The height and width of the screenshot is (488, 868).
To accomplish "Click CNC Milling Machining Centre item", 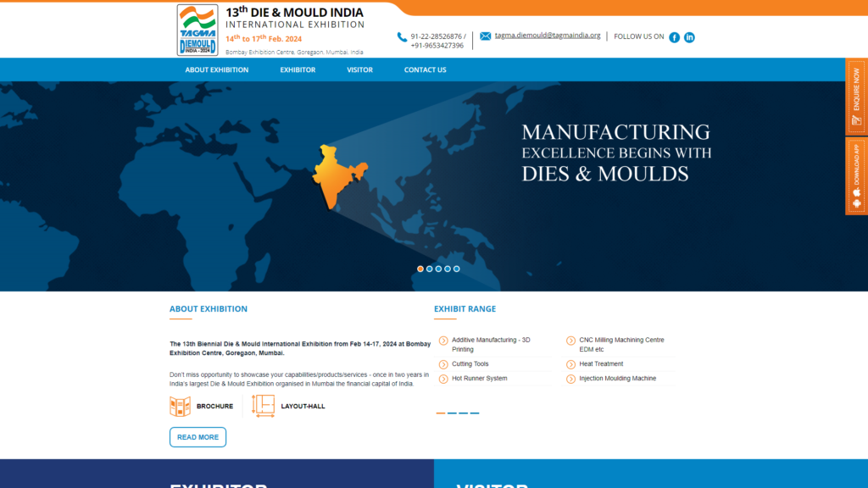I will coord(621,345).
